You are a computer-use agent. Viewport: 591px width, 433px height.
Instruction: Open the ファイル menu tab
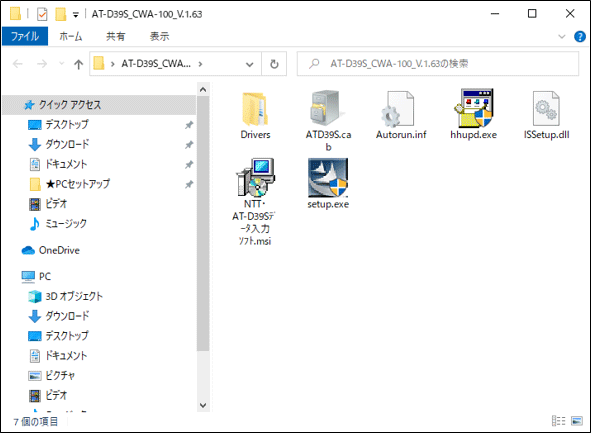pos(25,36)
